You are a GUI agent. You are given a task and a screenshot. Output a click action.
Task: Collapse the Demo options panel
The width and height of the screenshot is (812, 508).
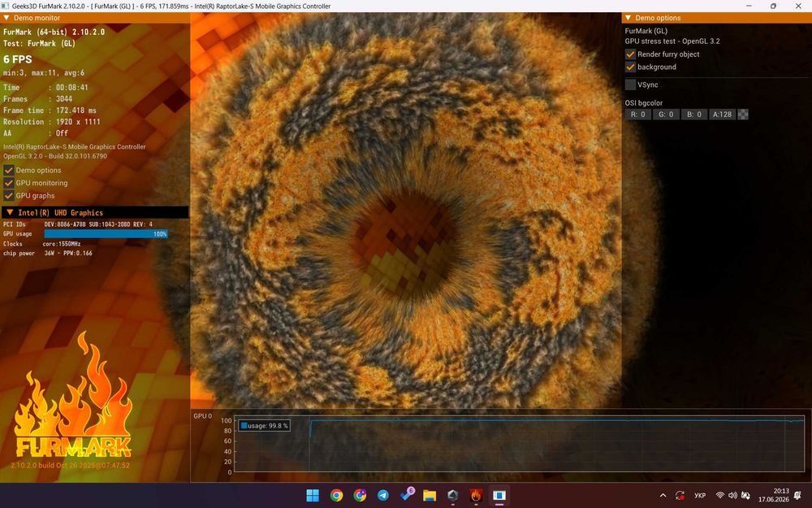[628, 18]
